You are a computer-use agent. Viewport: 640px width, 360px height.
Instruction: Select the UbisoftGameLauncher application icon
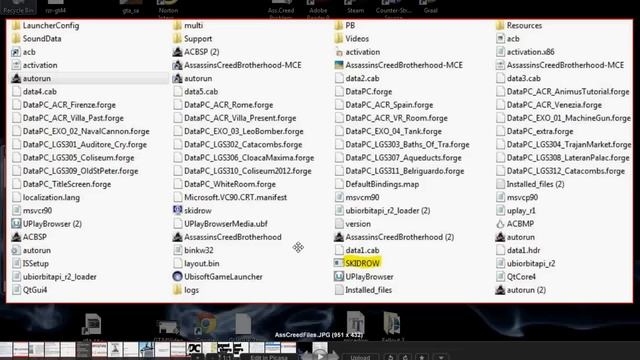tap(177, 277)
